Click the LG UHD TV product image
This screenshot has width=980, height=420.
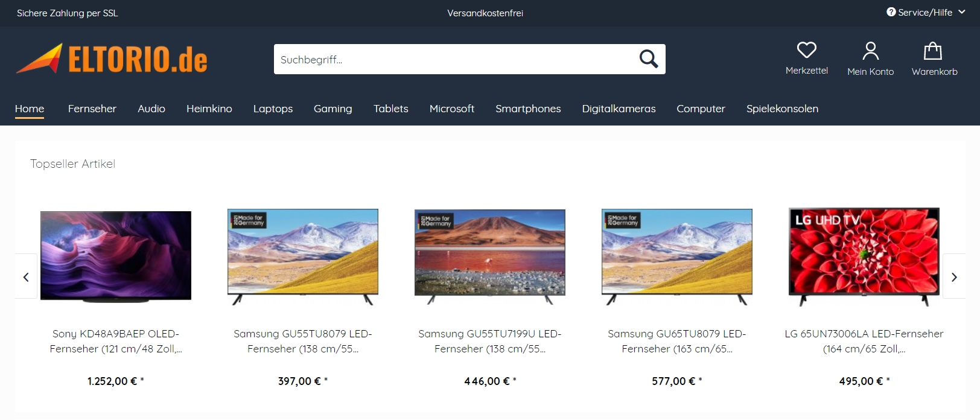point(864,256)
